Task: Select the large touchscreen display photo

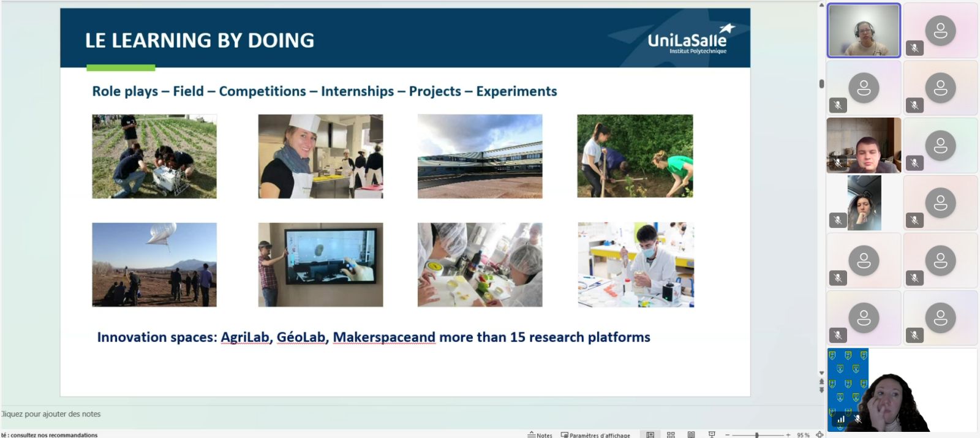Action: pyautogui.click(x=320, y=265)
